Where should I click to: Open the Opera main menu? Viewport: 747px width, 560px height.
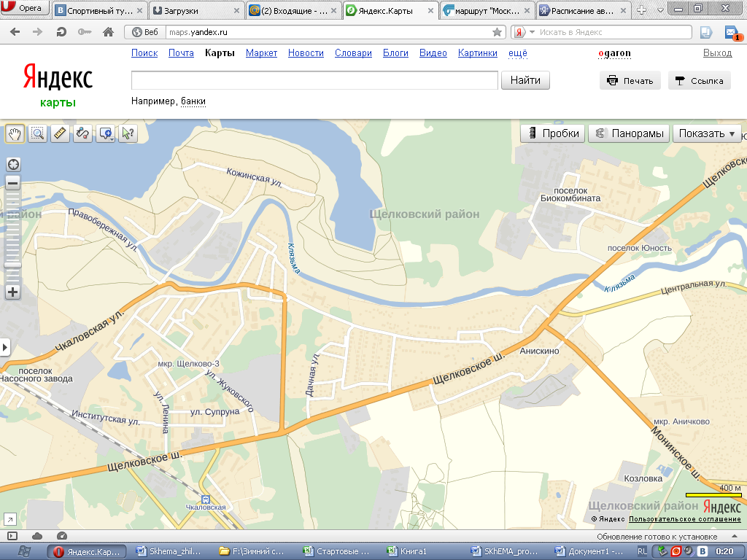25,8
